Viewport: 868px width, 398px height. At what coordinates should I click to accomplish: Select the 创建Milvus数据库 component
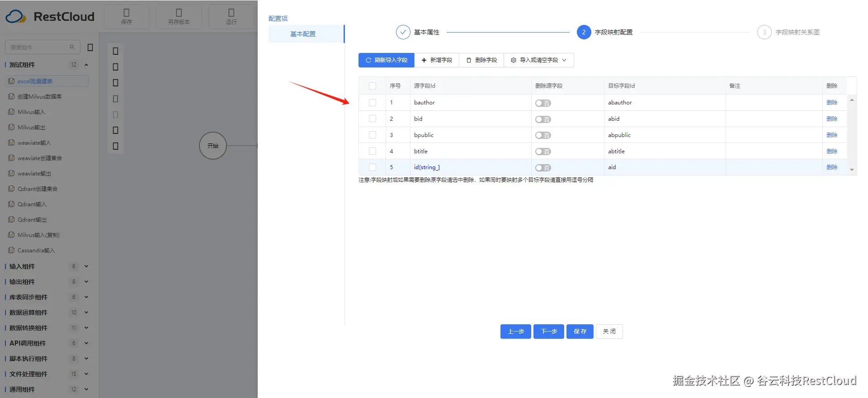(39, 96)
